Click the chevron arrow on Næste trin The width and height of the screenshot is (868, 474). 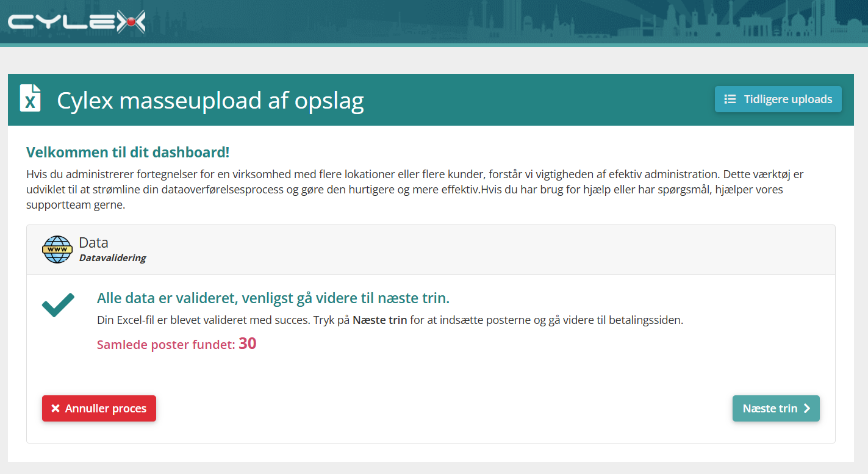(807, 409)
